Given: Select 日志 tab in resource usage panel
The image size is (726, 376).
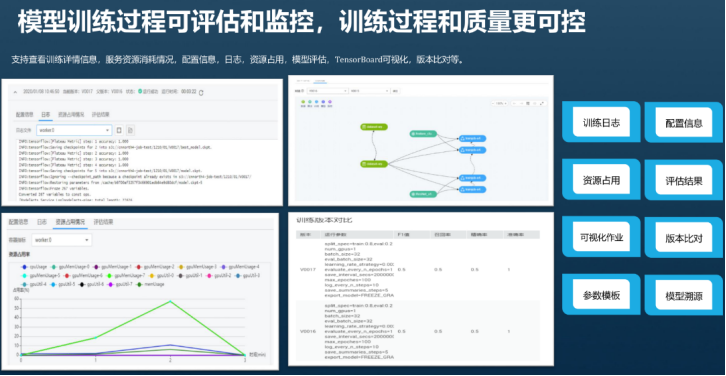Looking at the screenshot, I should [x=42, y=222].
